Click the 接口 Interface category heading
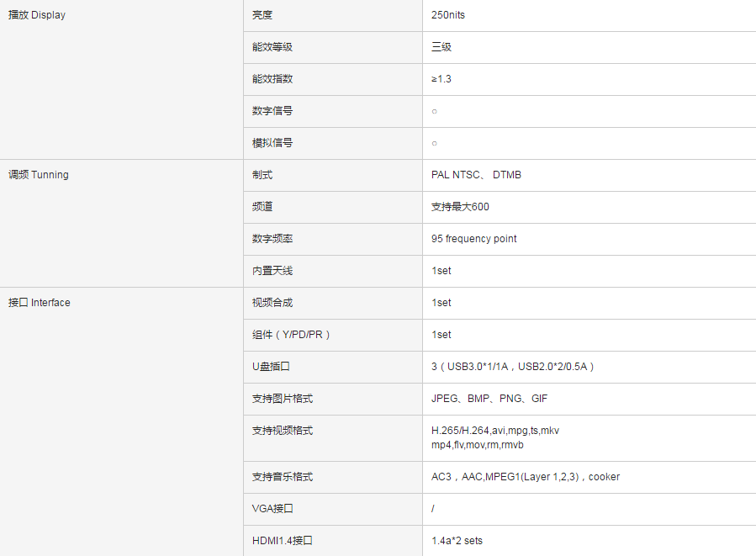Viewport: 756px width, 556px height. pos(40,303)
